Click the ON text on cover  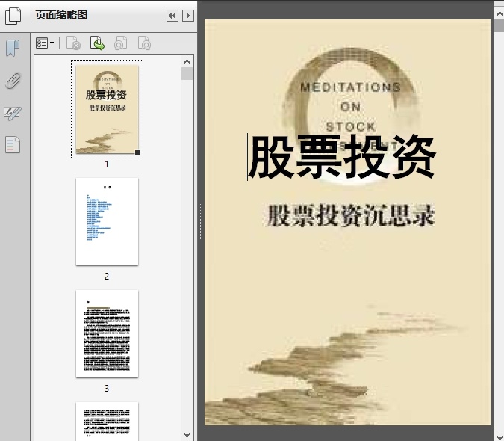click(351, 107)
